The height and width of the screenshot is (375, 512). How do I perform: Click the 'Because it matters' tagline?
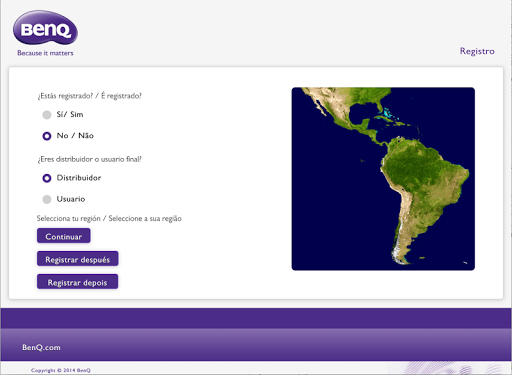45,53
